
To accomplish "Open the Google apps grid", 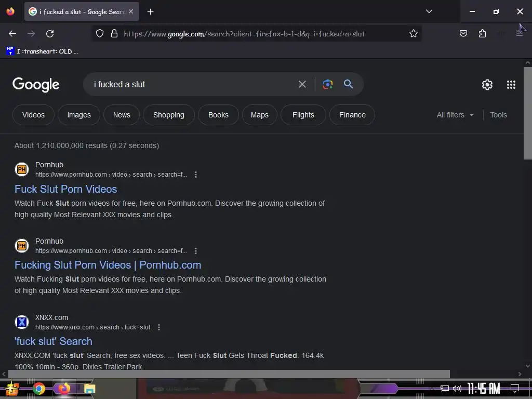I will click(x=511, y=85).
